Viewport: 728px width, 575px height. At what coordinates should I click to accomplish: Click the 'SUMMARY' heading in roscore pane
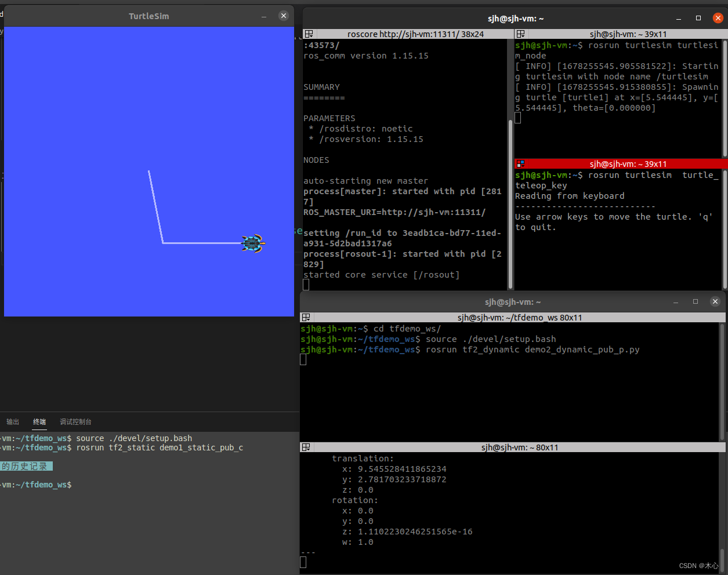coord(322,87)
